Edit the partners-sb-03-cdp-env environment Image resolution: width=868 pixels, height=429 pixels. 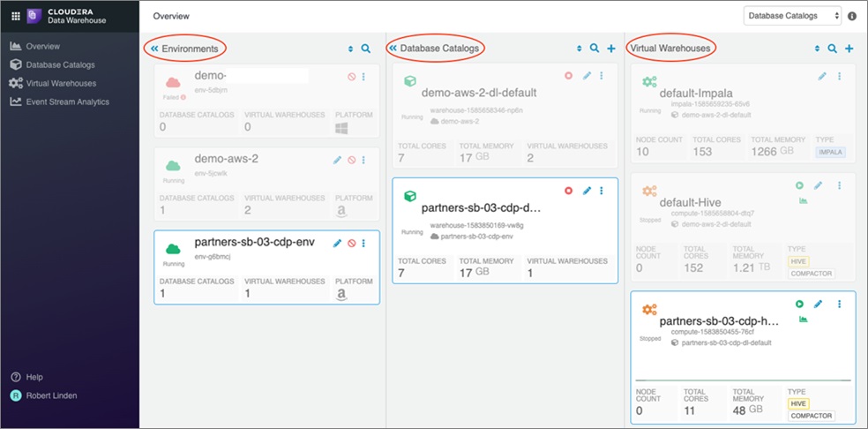coord(337,244)
